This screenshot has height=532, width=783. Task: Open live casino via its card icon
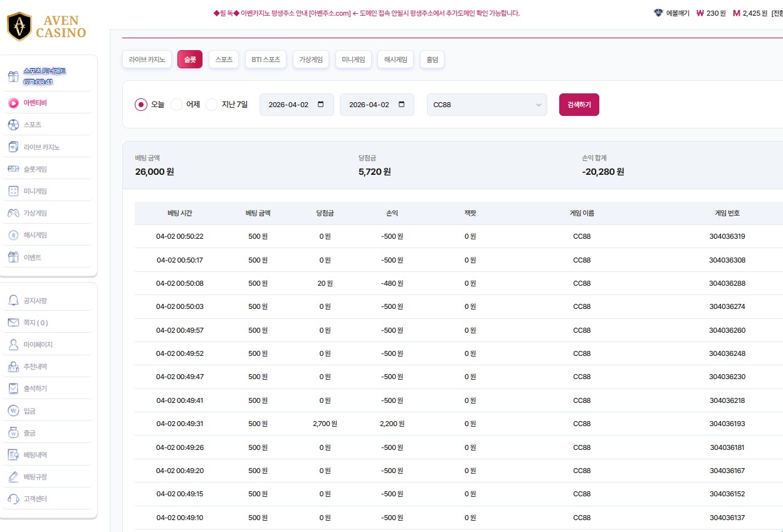(13, 147)
